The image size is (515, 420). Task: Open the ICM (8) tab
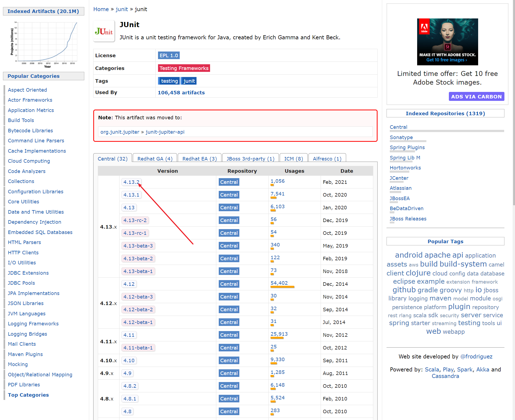[294, 159]
